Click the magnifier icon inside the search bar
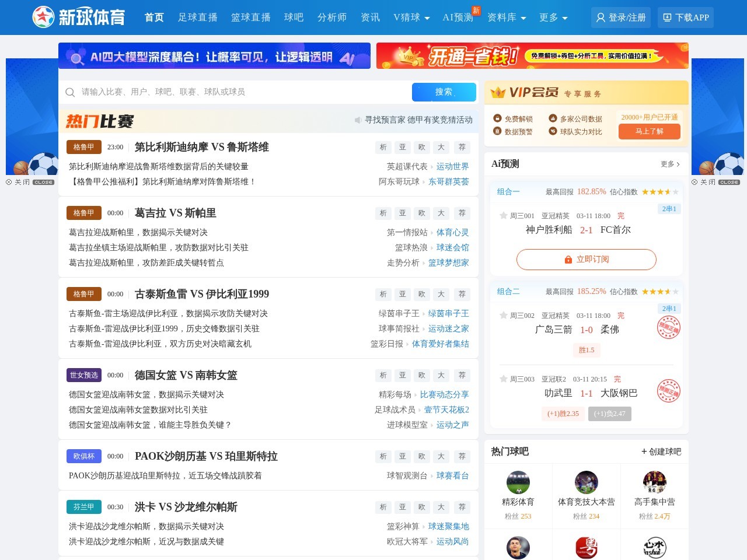 point(70,92)
